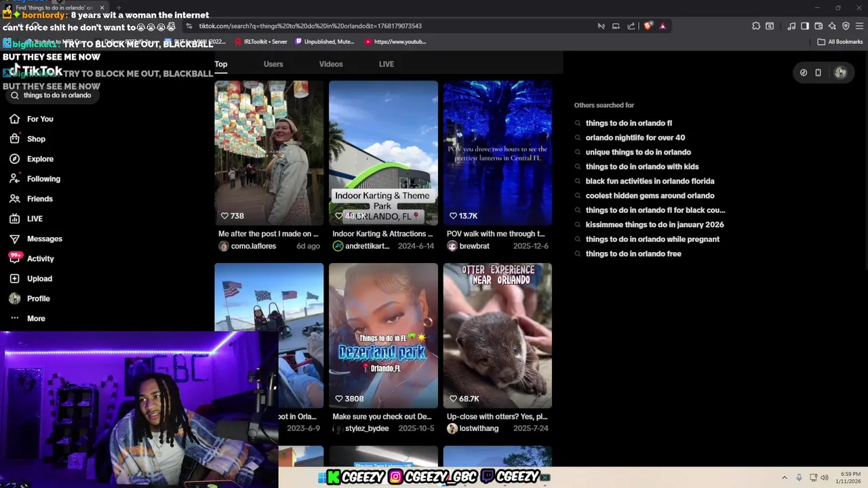The height and width of the screenshot is (488, 868).
Task: Click the system tray volume icon
Action: point(825,477)
